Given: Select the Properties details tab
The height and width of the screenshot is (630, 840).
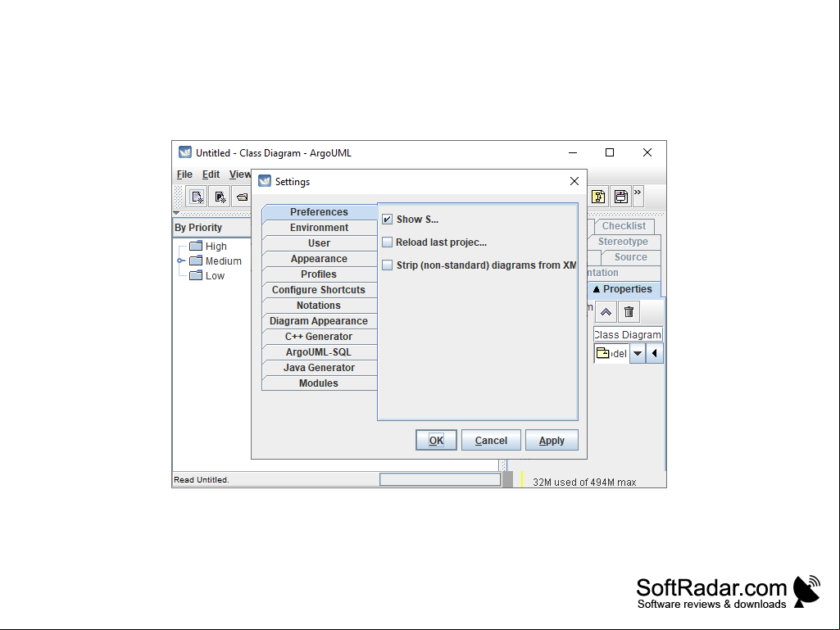Looking at the screenshot, I should point(624,289).
